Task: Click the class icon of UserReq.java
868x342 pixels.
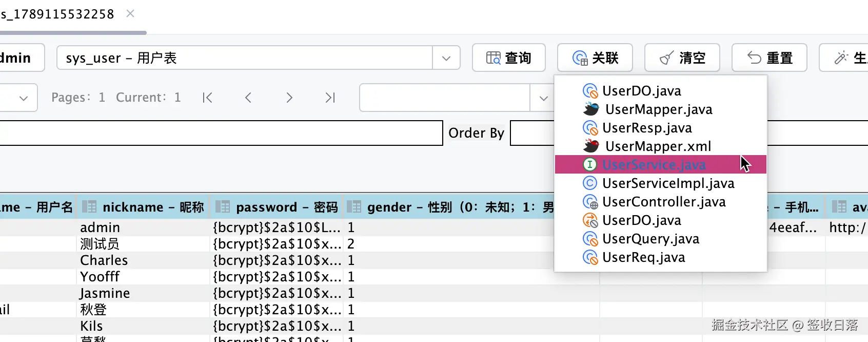Action: 590,257
